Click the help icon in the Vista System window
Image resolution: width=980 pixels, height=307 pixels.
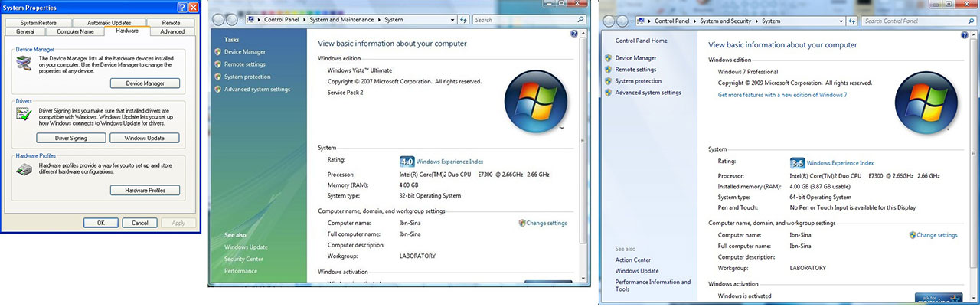pyautogui.click(x=573, y=34)
